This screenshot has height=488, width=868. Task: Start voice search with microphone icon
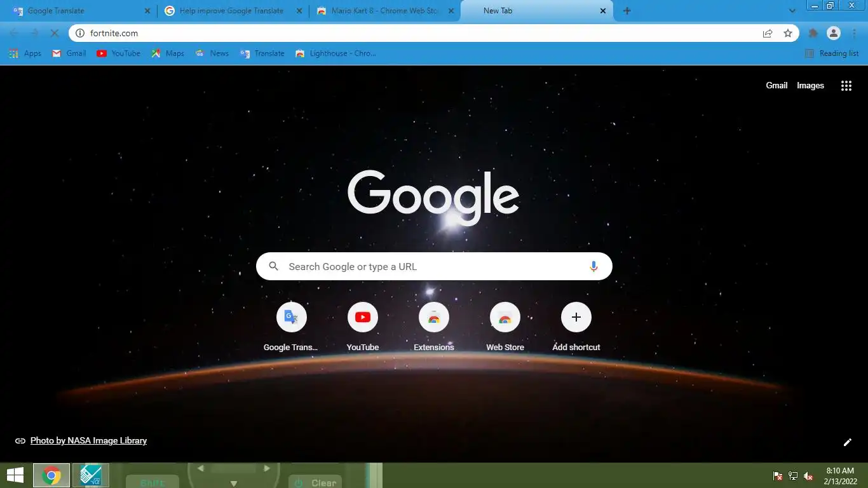tap(593, 267)
